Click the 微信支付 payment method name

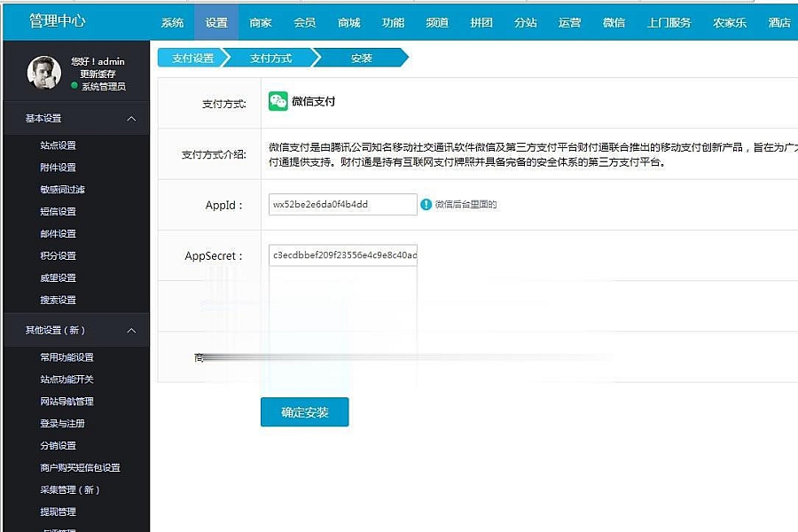(x=313, y=101)
